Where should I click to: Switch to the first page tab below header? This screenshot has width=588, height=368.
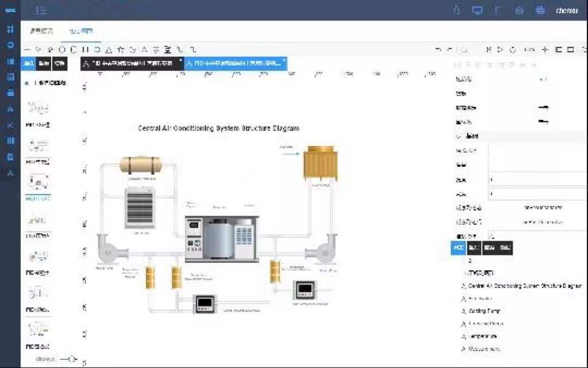coord(41,31)
